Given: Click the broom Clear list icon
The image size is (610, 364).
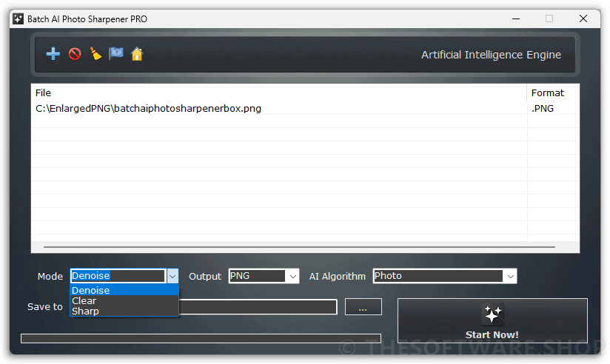Looking at the screenshot, I should (95, 54).
